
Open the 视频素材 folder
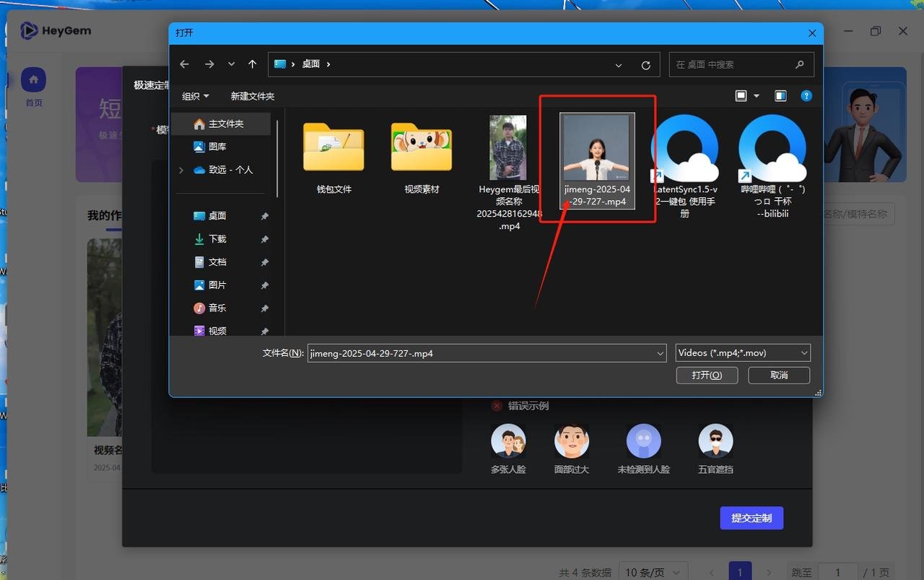tap(422, 148)
